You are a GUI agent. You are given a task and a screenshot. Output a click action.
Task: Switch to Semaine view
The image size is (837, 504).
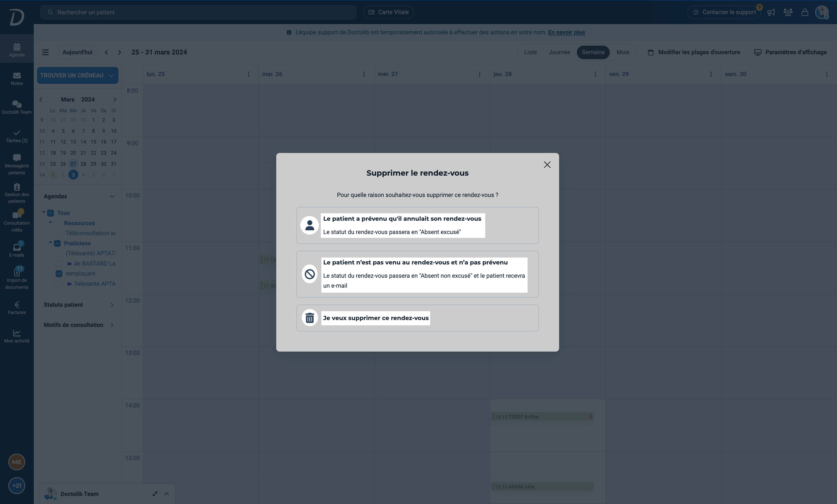click(593, 52)
